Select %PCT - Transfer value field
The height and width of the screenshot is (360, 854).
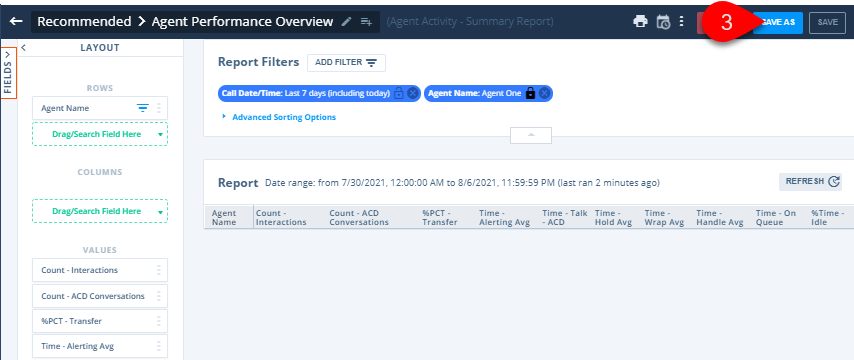(x=100, y=321)
